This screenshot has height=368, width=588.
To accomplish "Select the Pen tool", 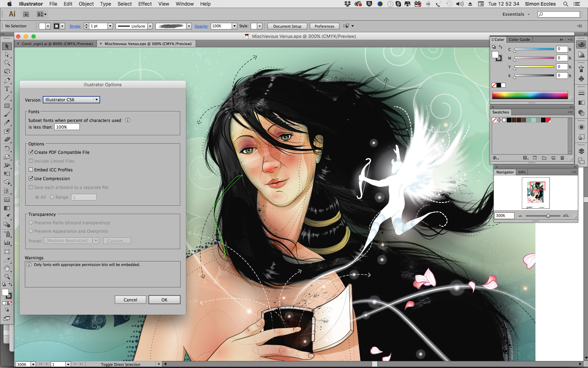I will tap(7, 80).
